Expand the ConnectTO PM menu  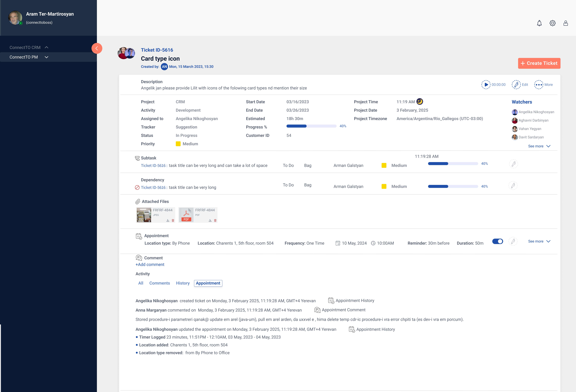click(46, 57)
